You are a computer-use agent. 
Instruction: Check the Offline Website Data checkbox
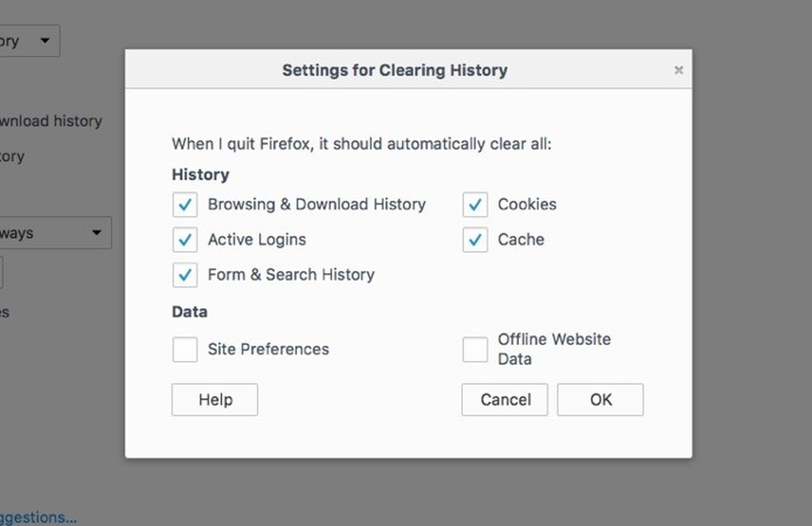pos(475,349)
